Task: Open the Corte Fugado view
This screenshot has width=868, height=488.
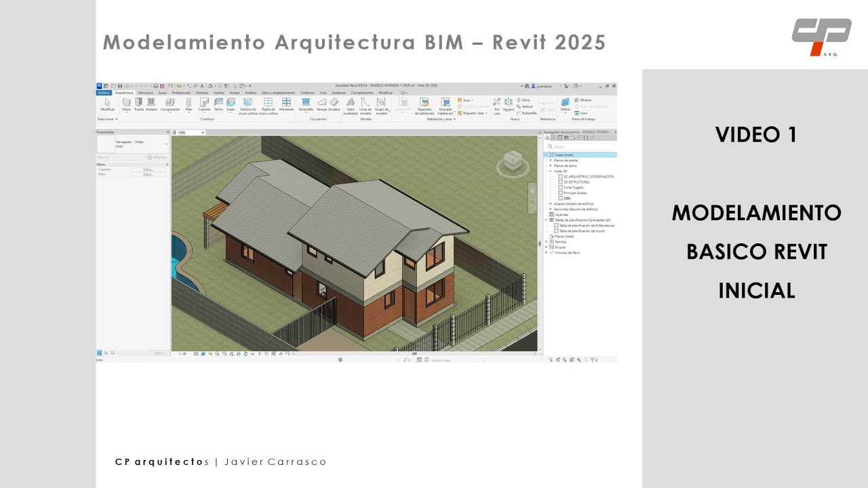Action: [573, 188]
